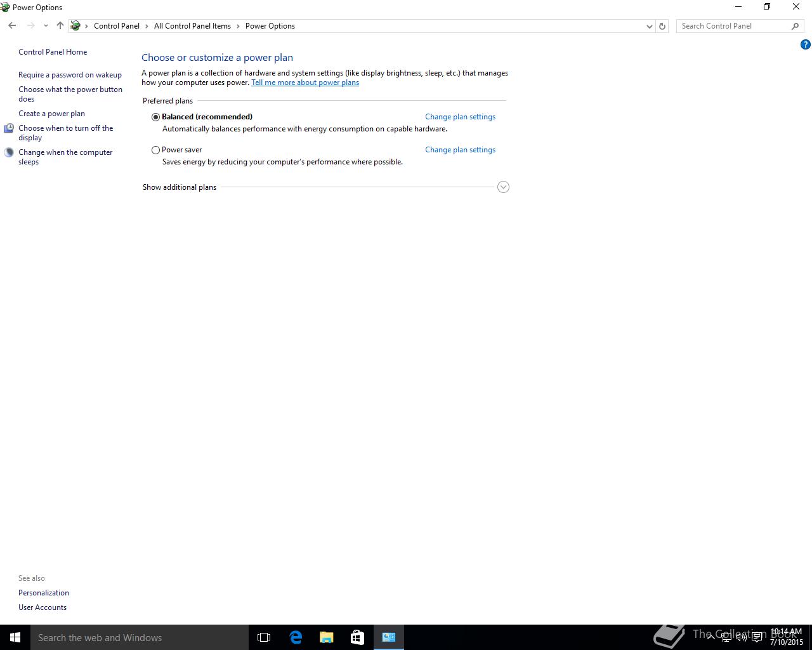Open Personalization under See also
The height and width of the screenshot is (650, 812).
click(x=44, y=593)
